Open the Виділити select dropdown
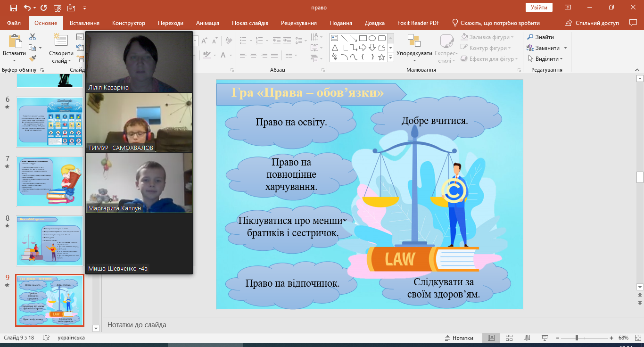This screenshot has width=644, height=347. click(x=545, y=58)
